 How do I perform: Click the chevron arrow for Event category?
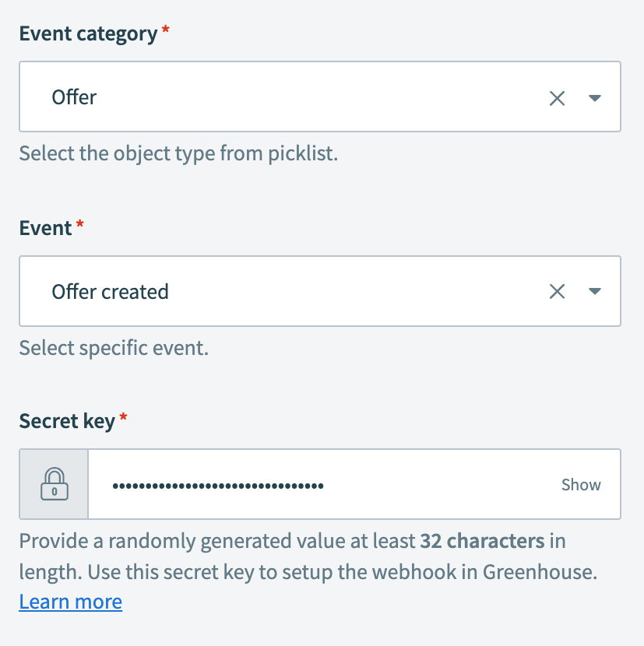pyautogui.click(x=594, y=97)
